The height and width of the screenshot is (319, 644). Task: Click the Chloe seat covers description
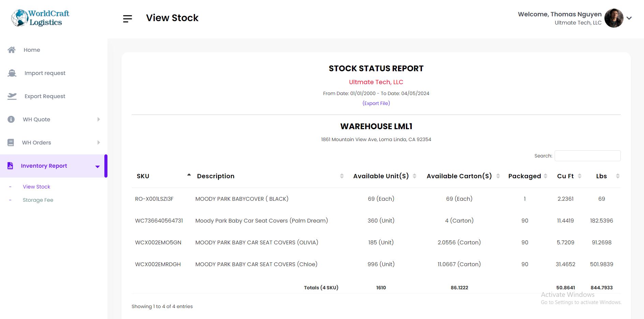coord(257,264)
